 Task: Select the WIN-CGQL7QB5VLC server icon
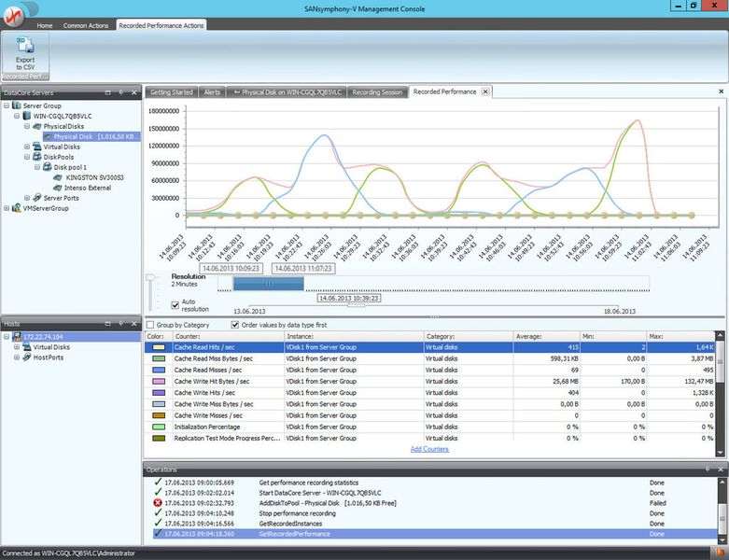tap(27, 116)
